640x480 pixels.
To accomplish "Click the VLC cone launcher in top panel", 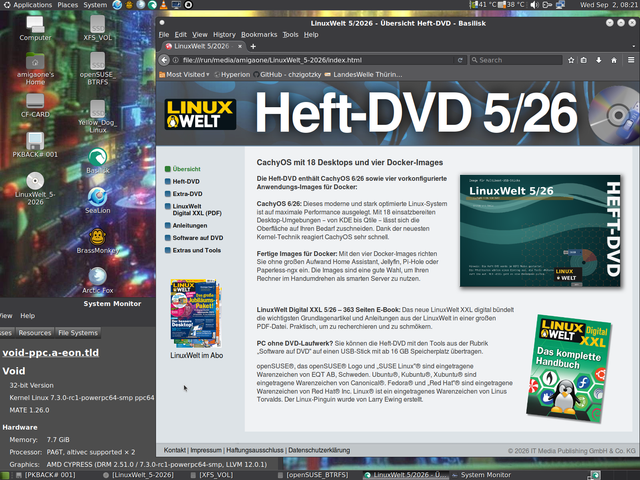I will pyautogui.click(x=164, y=5).
